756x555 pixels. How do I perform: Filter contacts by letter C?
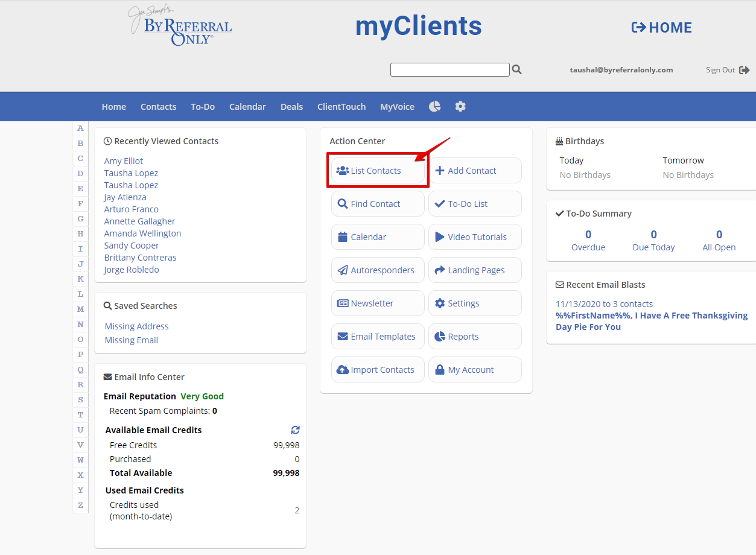(x=80, y=159)
